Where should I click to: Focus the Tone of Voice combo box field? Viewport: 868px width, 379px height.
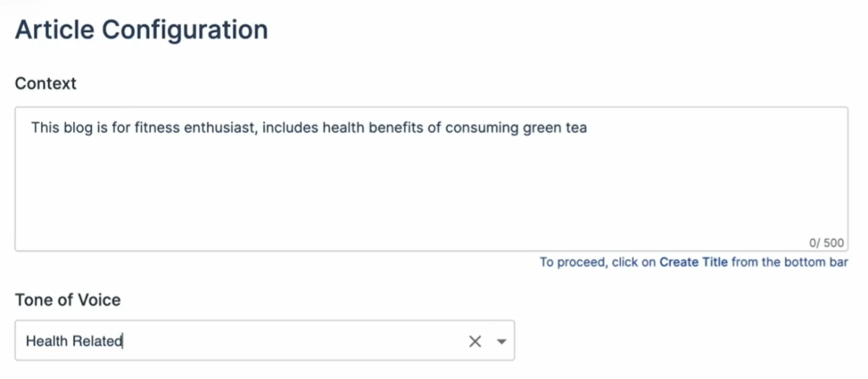(289, 341)
